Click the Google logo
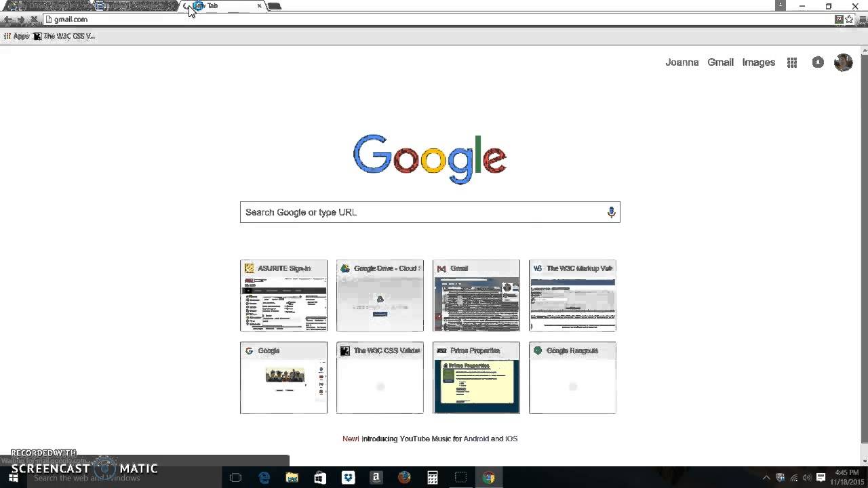868x488 pixels. (430, 159)
